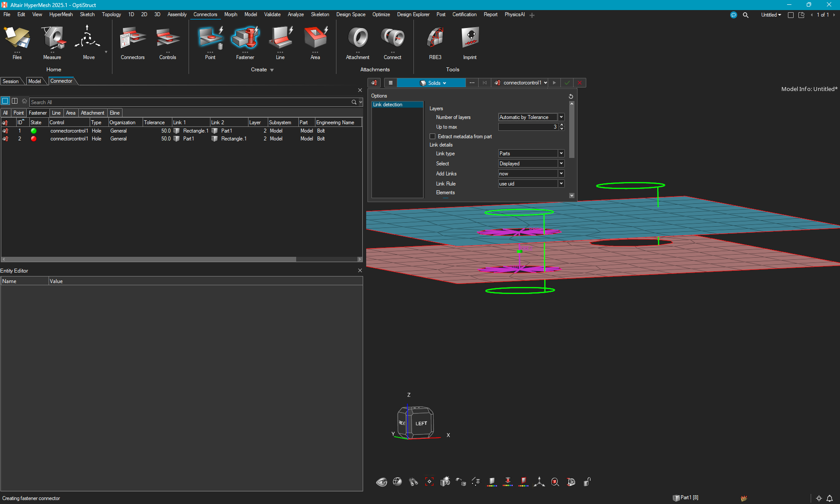Toggle green state indicator of connector ID 1
The width and height of the screenshot is (840, 504).
[x=34, y=131]
